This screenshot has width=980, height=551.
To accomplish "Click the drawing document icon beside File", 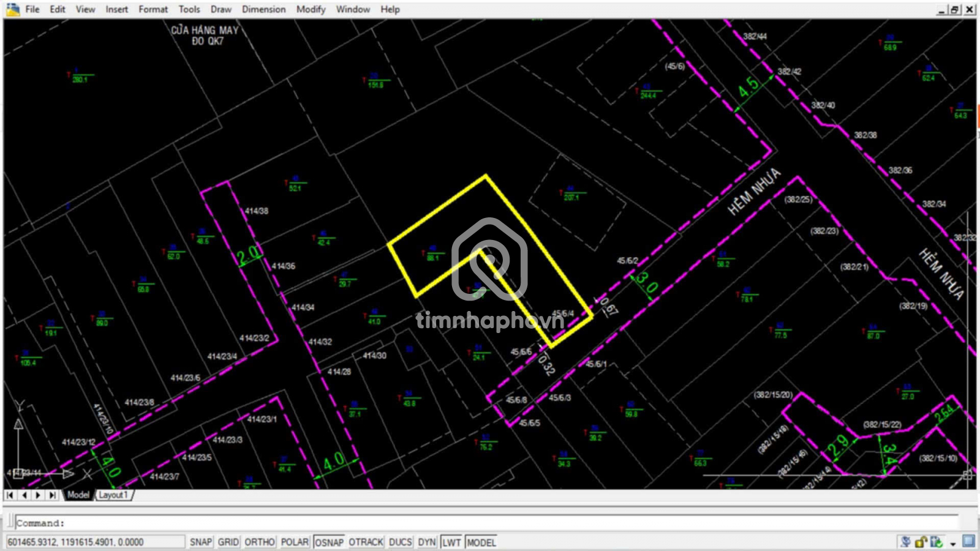I will click(12, 9).
